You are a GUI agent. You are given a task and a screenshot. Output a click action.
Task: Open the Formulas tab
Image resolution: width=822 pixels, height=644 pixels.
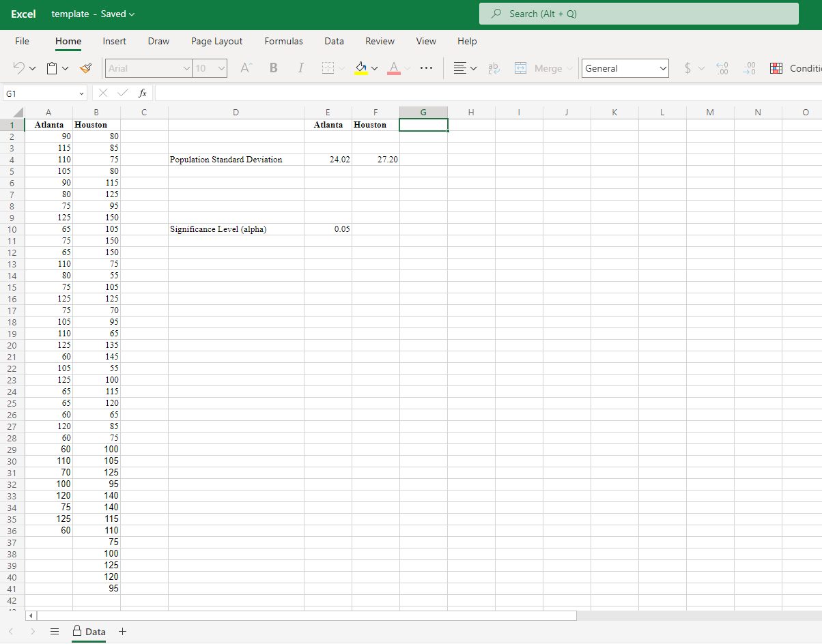pos(284,41)
